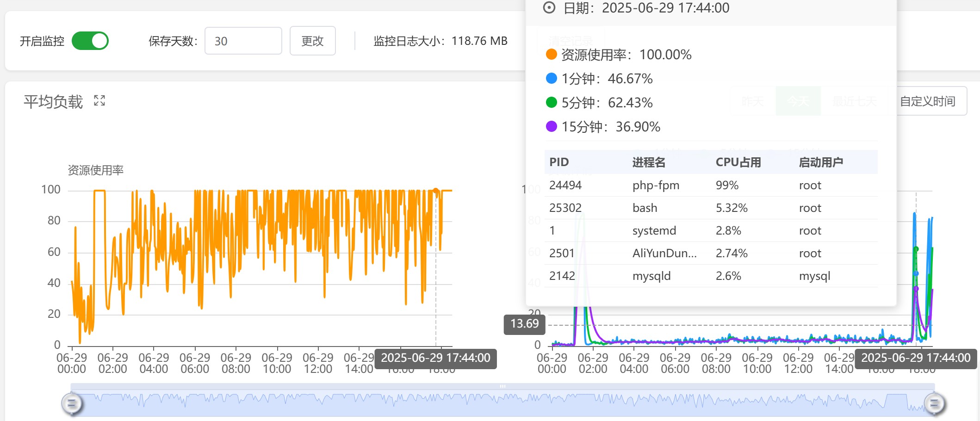Click the PID column header
Screen dimensions: 980x421
click(x=559, y=162)
